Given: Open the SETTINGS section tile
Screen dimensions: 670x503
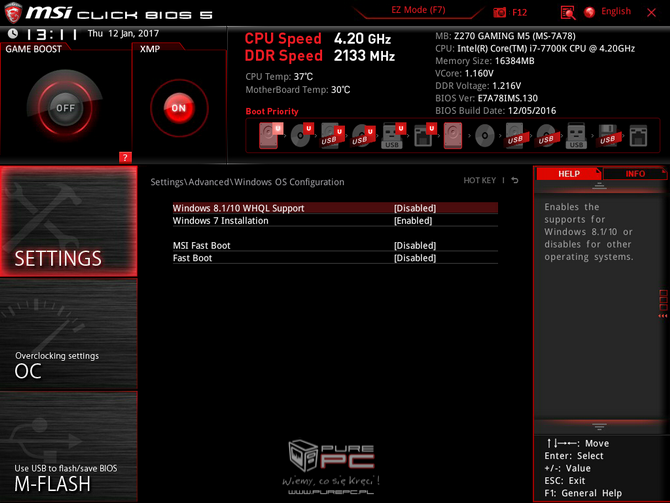Looking at the screenshot, I should [x=68, y=221].
